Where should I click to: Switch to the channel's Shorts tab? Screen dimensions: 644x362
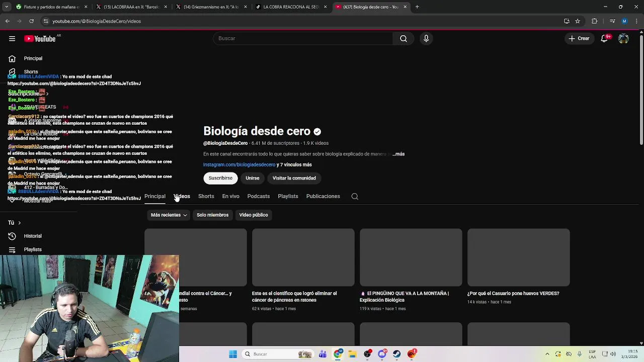tap(206, 196)
